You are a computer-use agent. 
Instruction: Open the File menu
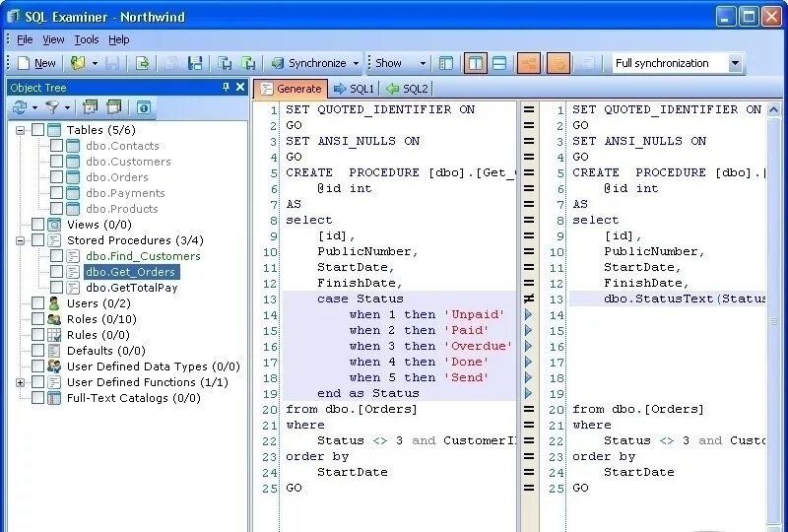tap(25, 39)
